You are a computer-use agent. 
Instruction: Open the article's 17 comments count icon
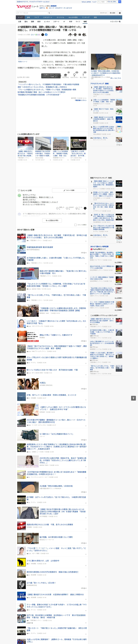pyautogui.click(x=33, y=35)
